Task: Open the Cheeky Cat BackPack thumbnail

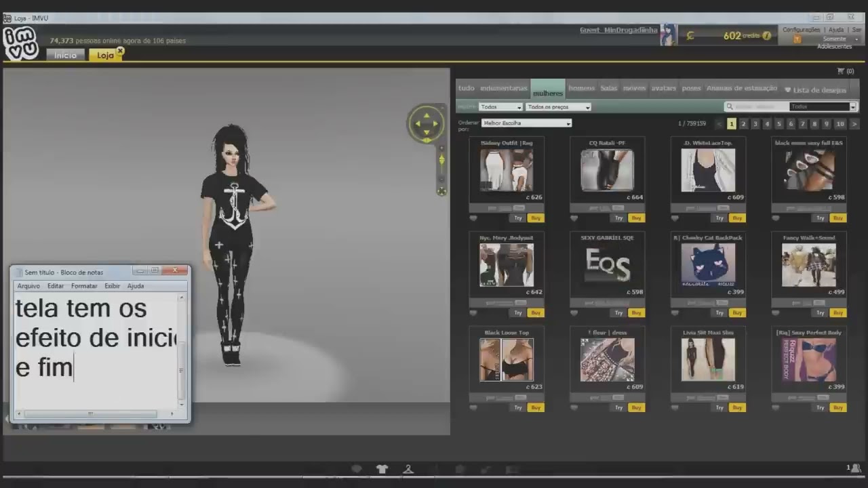Action: pyautogui.click(x=708, y=265)
